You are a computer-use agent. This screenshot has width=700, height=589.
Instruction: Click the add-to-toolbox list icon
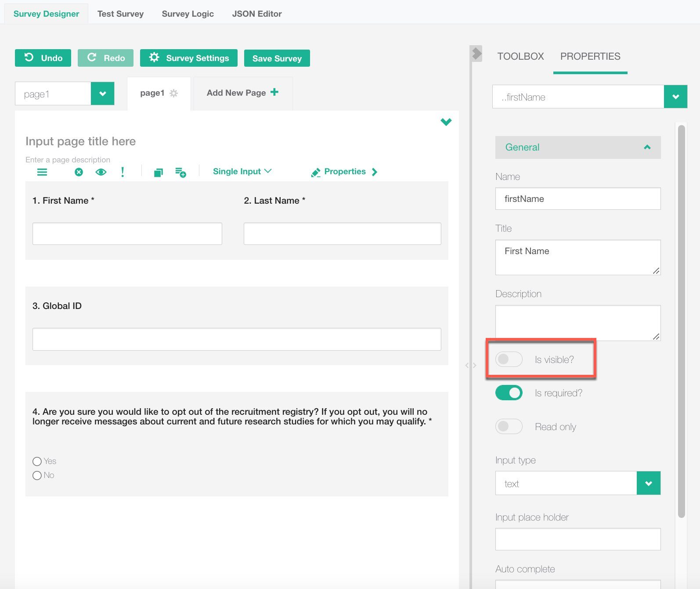[180, 172]
